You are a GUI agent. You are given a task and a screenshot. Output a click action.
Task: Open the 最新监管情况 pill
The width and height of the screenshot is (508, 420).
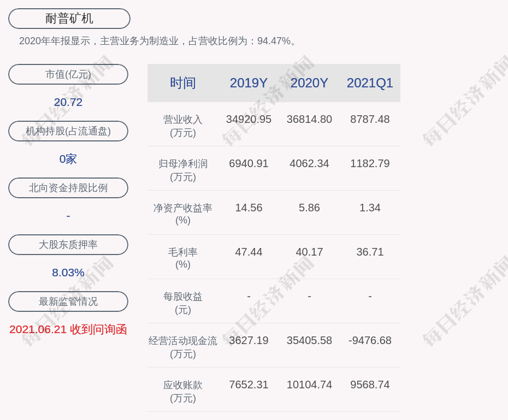point(68,301)
